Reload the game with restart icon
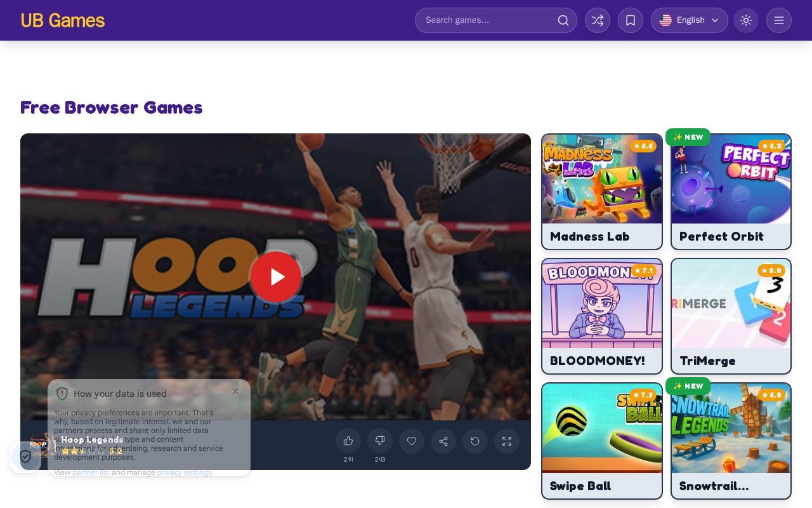This screenshot has height=508, width=812. click(475, 441)
